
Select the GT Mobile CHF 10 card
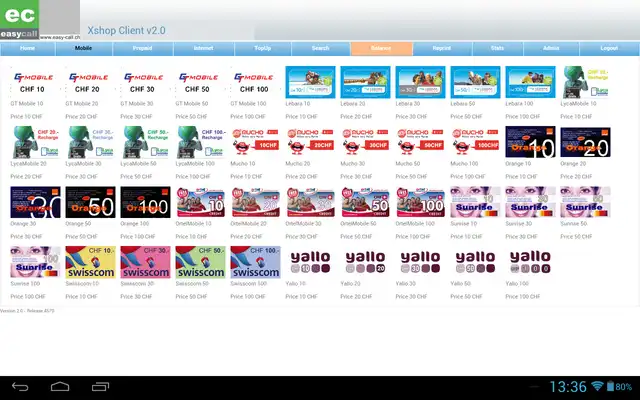[35, 82]
